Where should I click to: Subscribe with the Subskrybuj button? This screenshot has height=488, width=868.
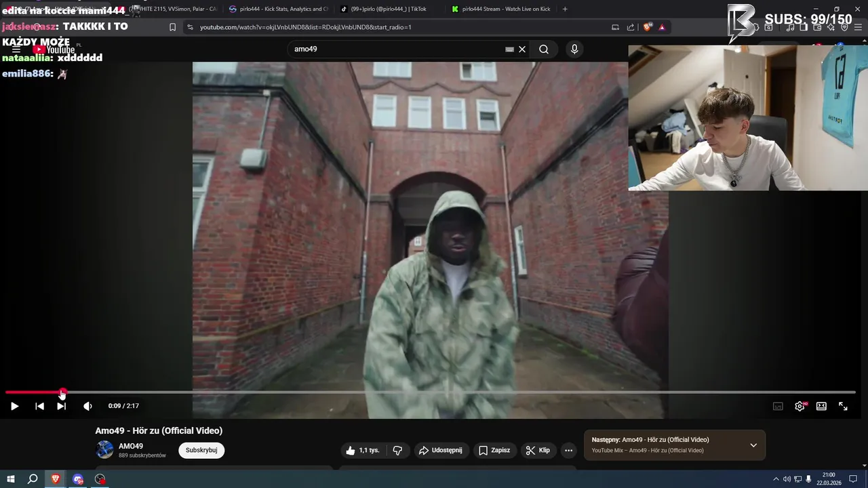pos(201,450)
